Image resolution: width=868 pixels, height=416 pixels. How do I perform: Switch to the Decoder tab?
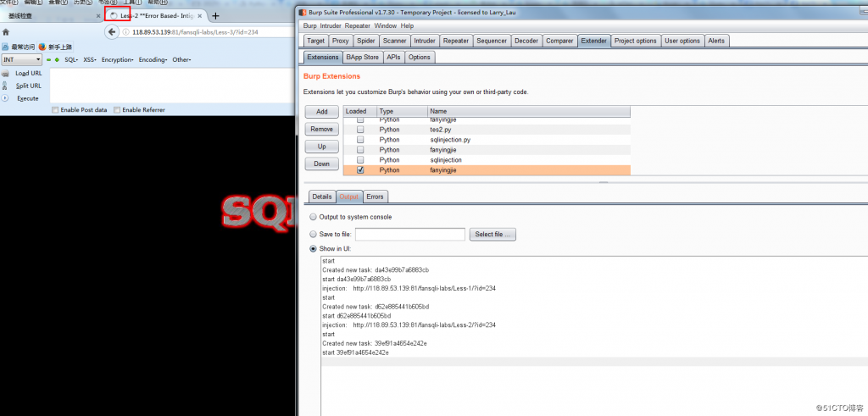[526, 41]
